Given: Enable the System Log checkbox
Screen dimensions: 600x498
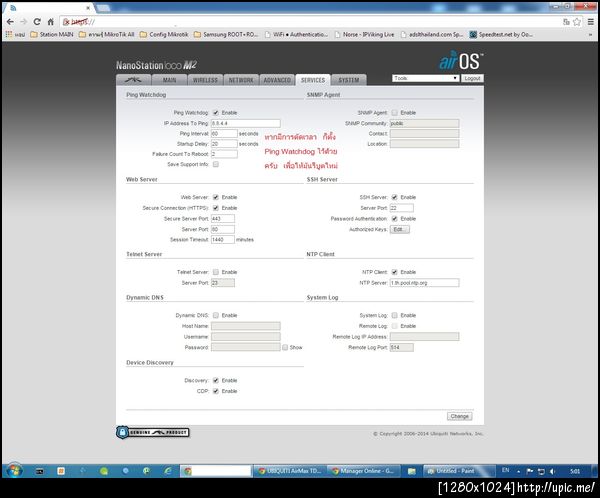Looking at the screenshot, I should 395,315.
